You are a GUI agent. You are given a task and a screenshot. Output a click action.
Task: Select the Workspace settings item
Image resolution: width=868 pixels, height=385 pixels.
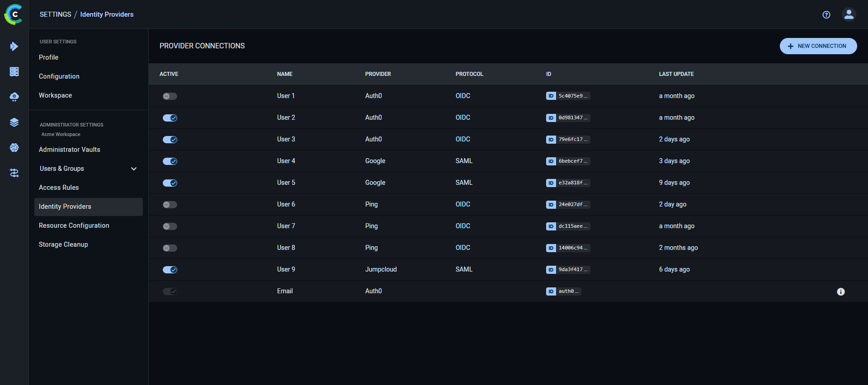tap(55, 95)
